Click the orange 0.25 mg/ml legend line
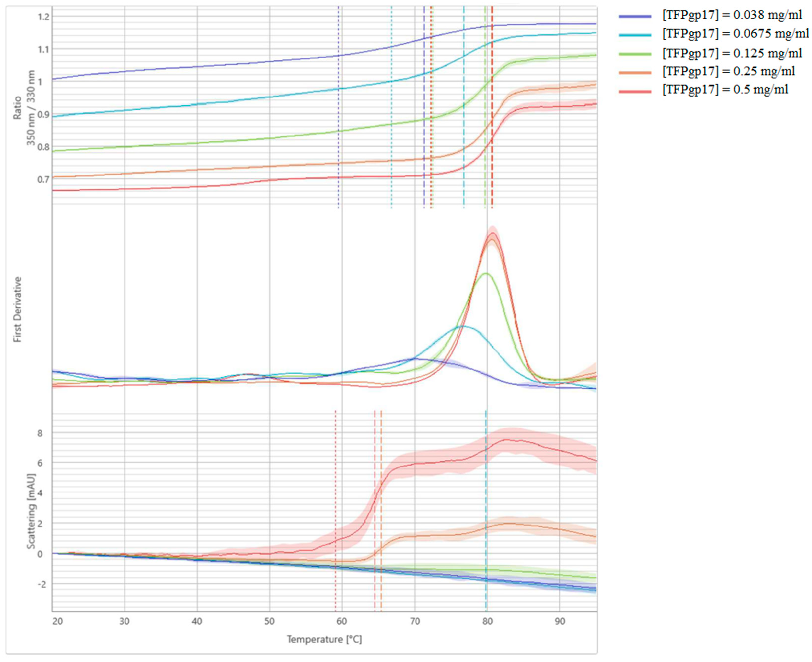The height and width of the screenshot is (662, 812). pyautogui.click(x=635, y=73)
